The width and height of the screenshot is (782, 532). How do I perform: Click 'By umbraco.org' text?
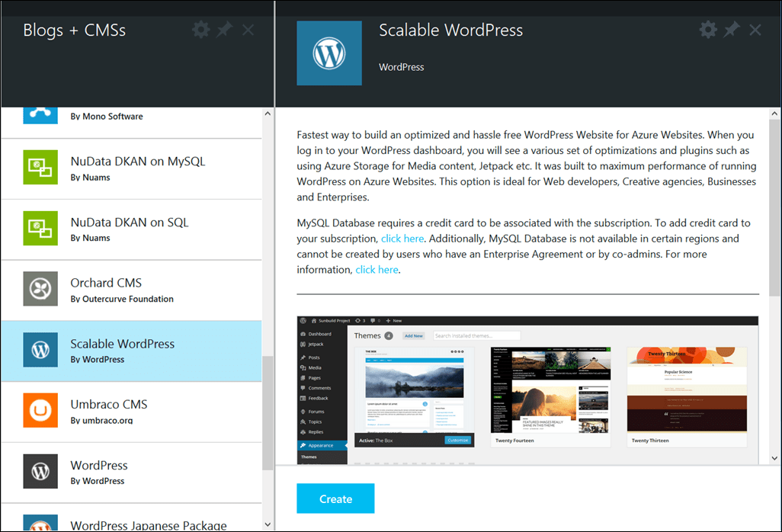(x=101, y=420)
